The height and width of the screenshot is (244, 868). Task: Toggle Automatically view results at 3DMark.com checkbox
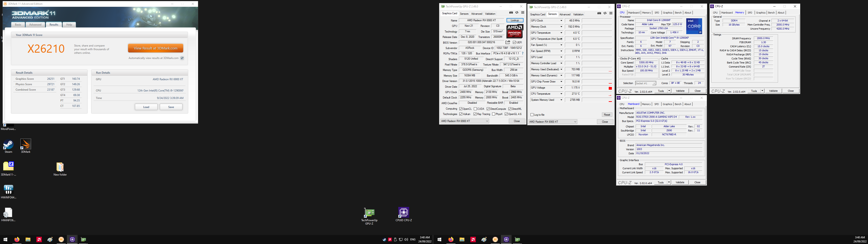click(182, 58)
